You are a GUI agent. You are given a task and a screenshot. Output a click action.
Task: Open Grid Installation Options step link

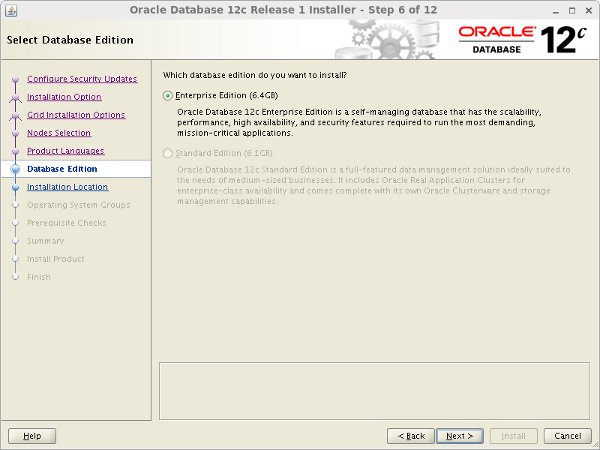tap(76, 115)
